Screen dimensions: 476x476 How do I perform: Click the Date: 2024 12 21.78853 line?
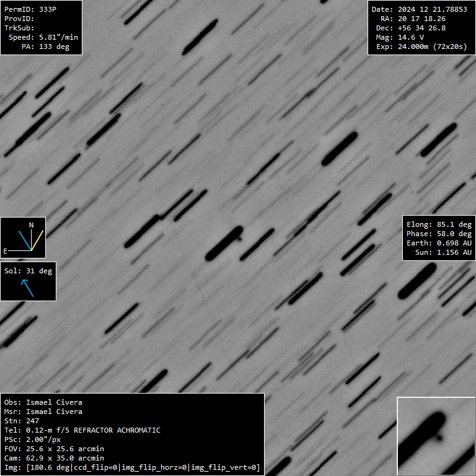(419, 9)
